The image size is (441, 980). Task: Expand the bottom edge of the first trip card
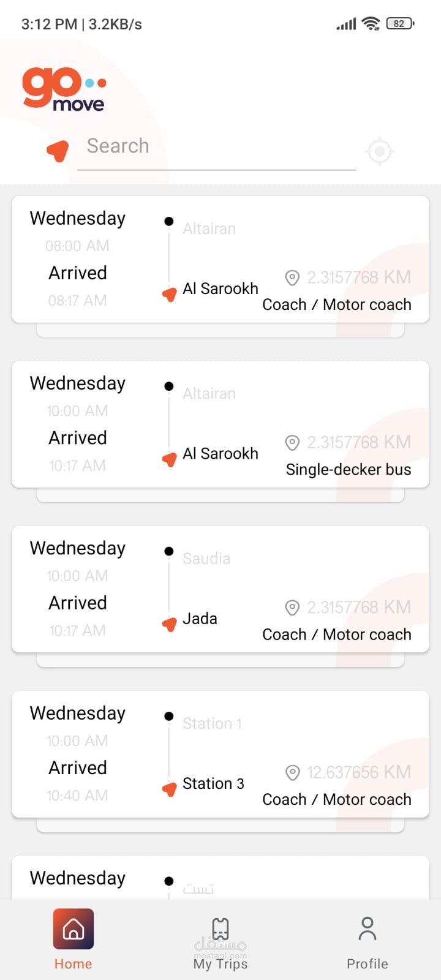tap(221, 330)
